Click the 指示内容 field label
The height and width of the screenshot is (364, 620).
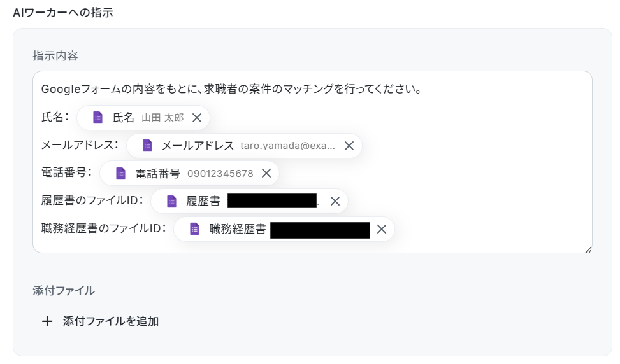pos(55,56)
